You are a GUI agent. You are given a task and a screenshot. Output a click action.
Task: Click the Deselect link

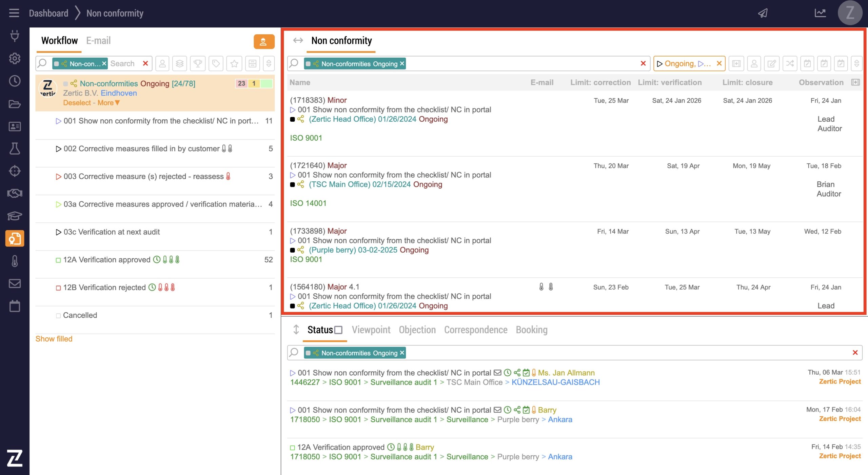click(77, 103)
